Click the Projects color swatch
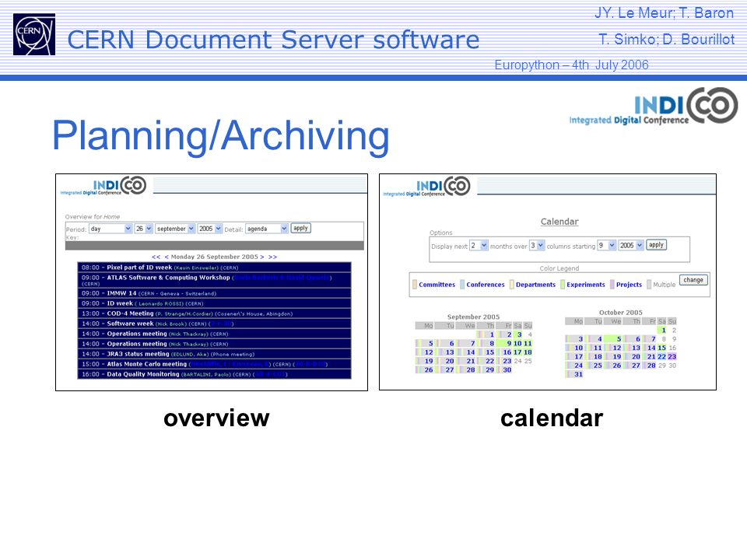Viewport: 747px width, 560px height. [x=612, y=285]
